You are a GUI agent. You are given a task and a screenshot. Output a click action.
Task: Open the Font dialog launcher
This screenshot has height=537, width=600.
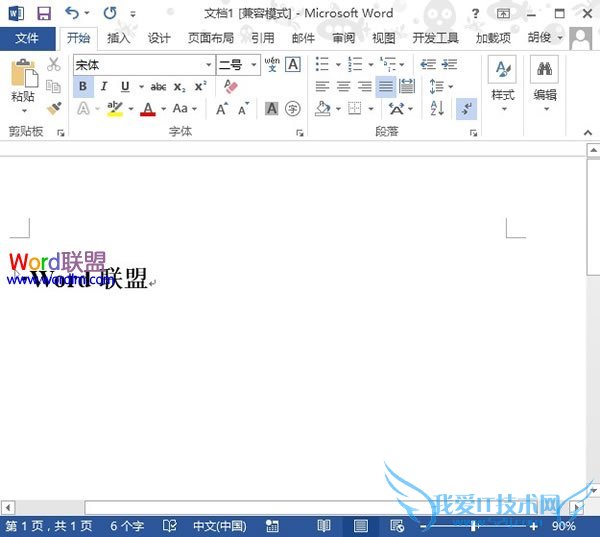tap(300, 133)
